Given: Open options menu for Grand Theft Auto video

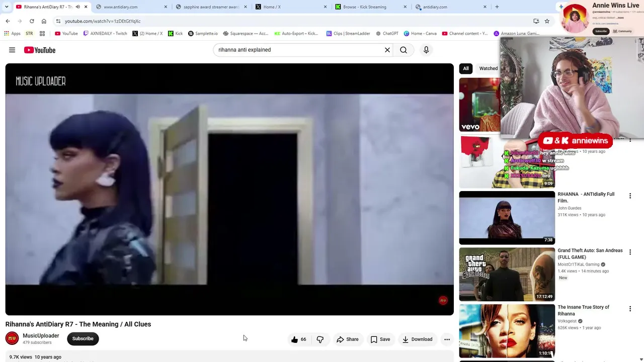Looking at the screenshot, I should click(630, 252).
